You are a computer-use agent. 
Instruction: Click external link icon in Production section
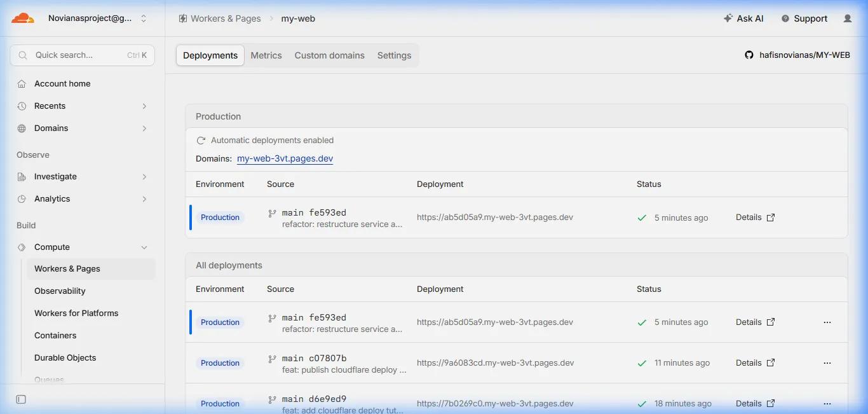tap(771, 217)
